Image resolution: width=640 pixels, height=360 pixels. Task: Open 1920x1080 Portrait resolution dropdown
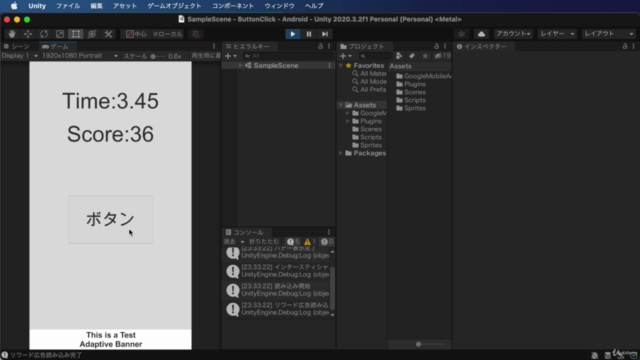(80, 56)
